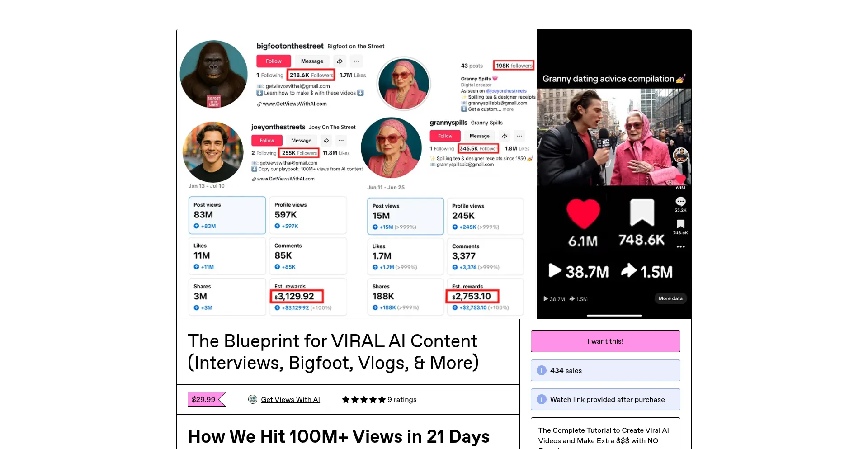Screen dimensions: 868x449
Task: Select the Profile views 597K card
Action: pyautogui.click(x=308, y=215)
